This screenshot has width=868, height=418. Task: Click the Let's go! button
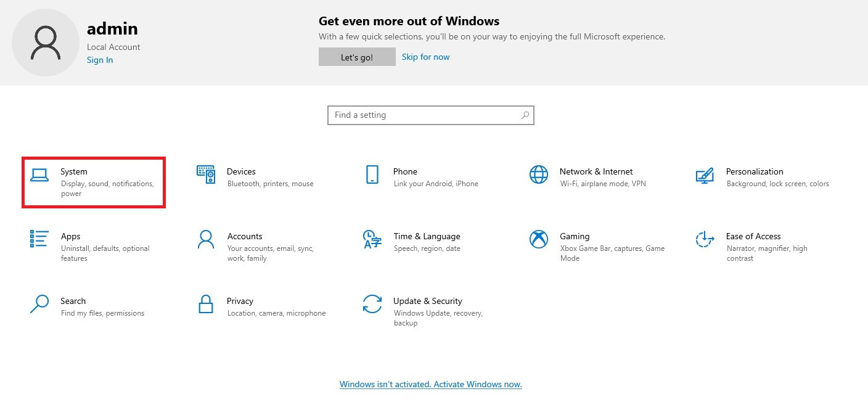(357, 57)
